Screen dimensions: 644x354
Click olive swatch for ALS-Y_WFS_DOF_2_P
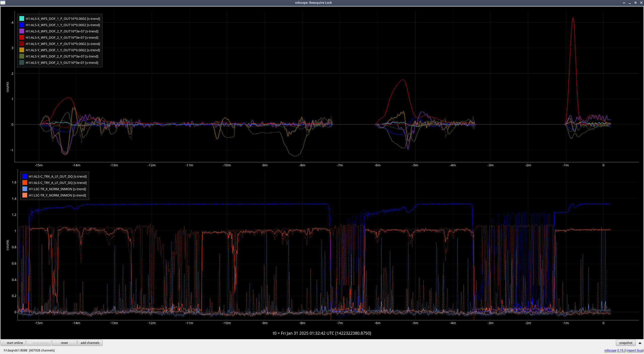pos(22,56)
